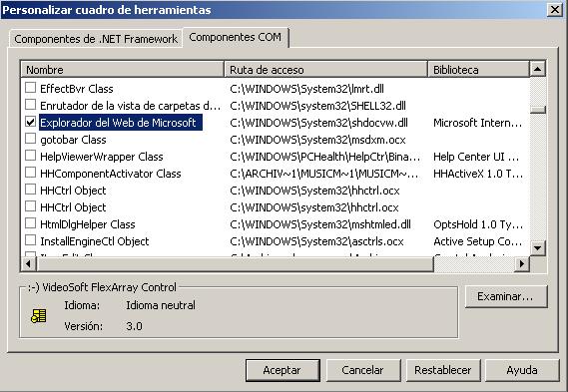Select the Componentes COM tab
Screen dimensions: 568x392
[x=236, y=37]
